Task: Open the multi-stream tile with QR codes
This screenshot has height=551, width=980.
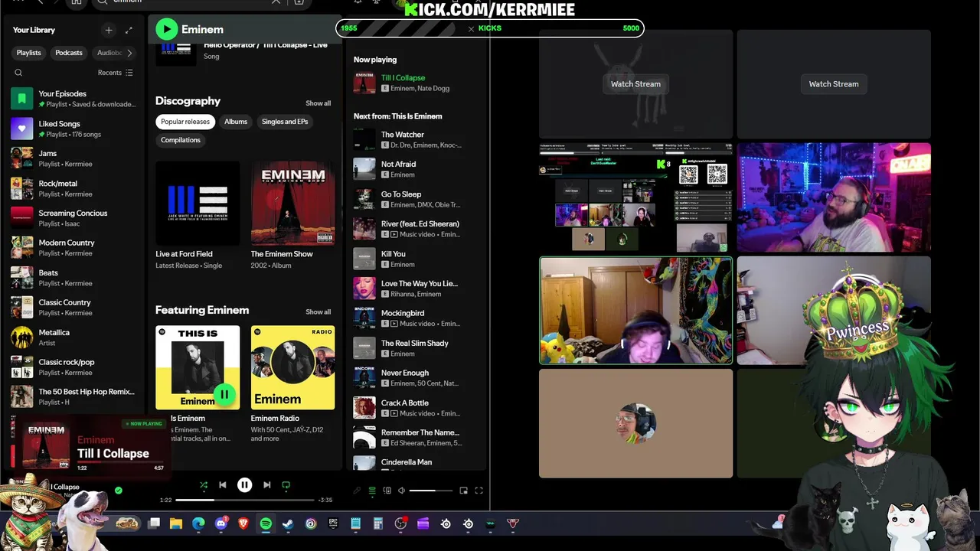Action: (635, 197)
